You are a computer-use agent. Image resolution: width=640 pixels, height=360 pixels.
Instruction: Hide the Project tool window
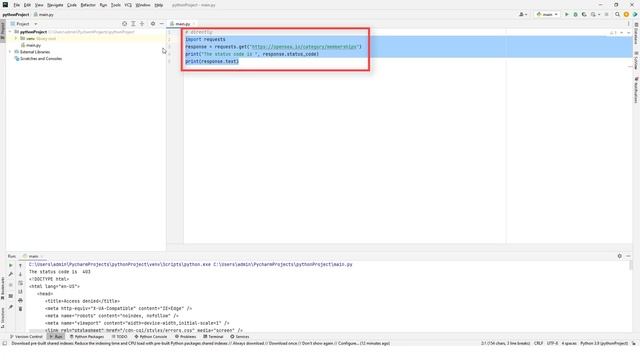[162, 24]
